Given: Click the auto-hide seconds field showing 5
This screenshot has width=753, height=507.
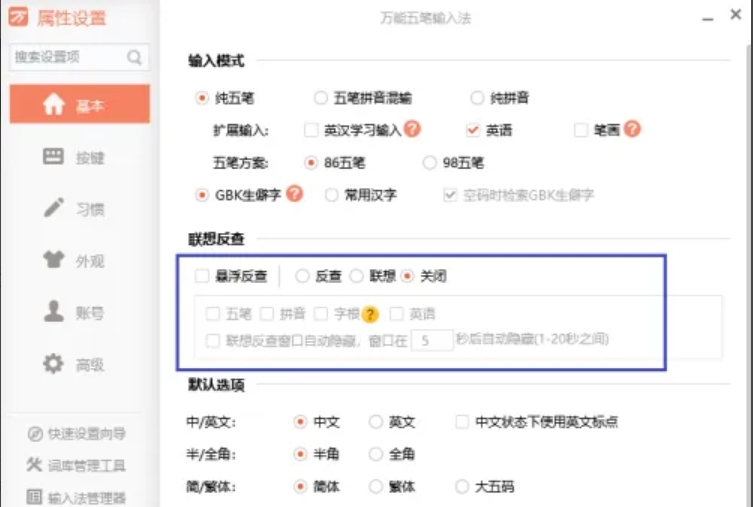Looking at the screenshot, I should pos(432,340).
